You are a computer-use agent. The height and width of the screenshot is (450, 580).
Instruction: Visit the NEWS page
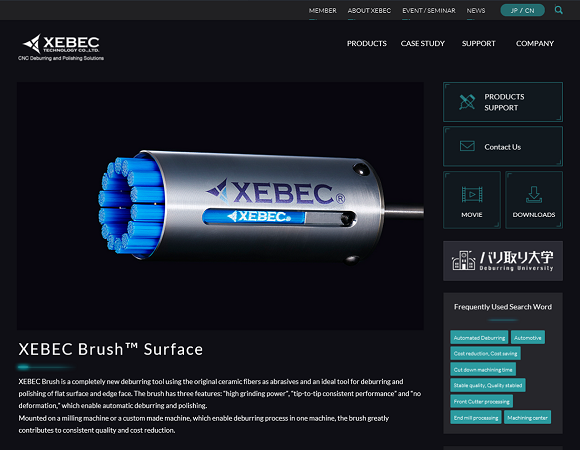476,11
